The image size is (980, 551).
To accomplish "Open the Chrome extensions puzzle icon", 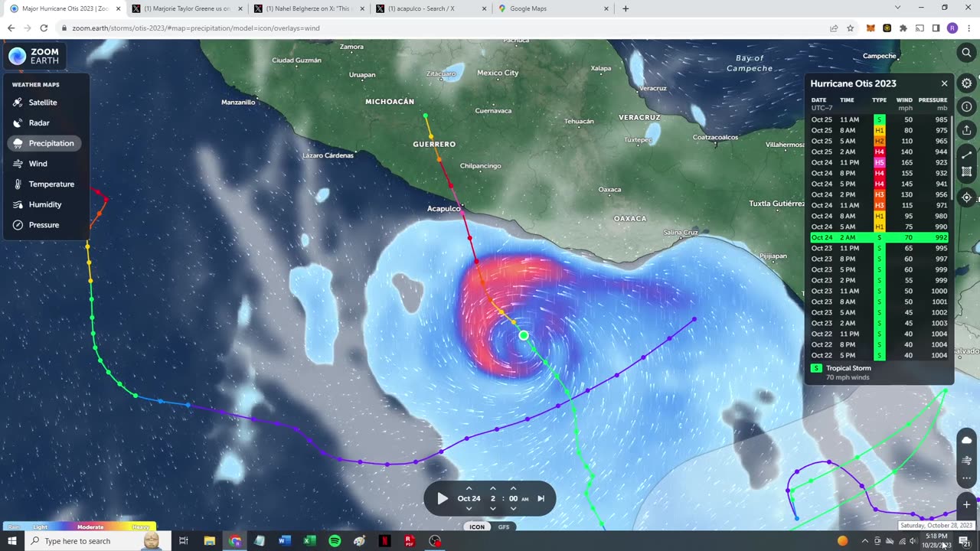I will click(x=903, y=28).
